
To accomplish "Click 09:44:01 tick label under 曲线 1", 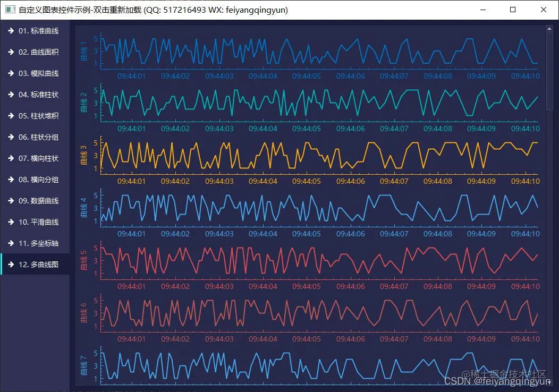I will (132, 76).
